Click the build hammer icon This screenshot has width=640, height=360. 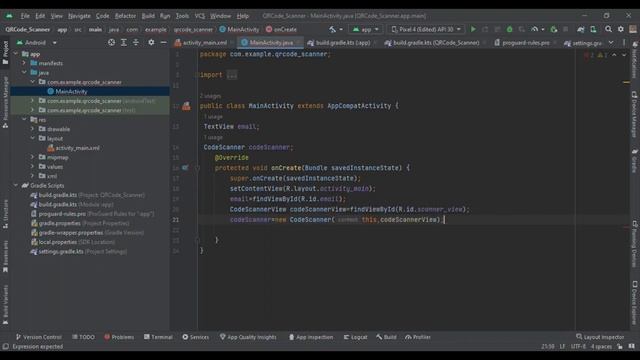click(333, 29)
